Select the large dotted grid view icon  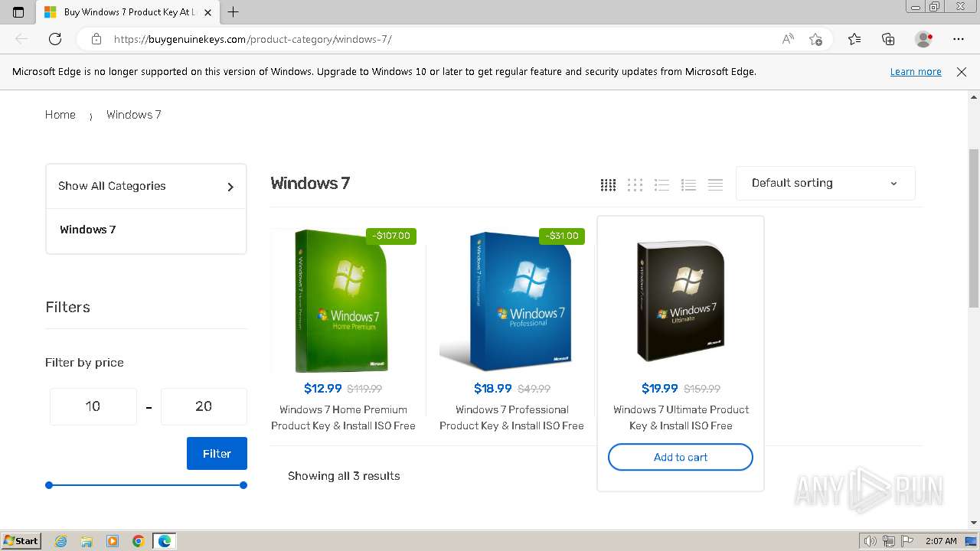coord(635,184)
